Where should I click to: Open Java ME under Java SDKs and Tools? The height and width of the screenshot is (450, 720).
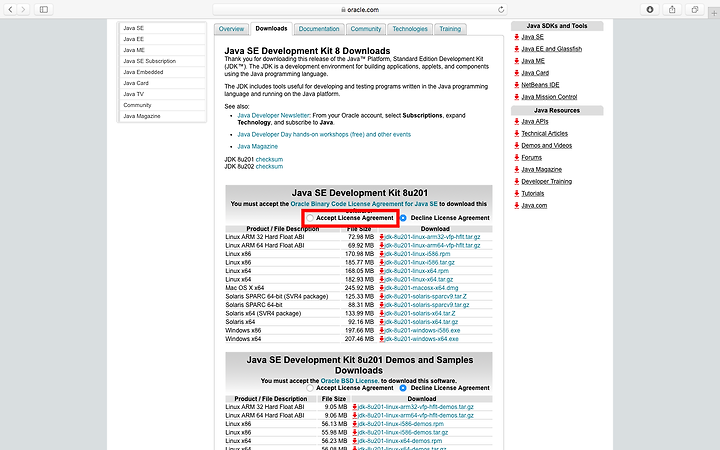tap(533, 61)
